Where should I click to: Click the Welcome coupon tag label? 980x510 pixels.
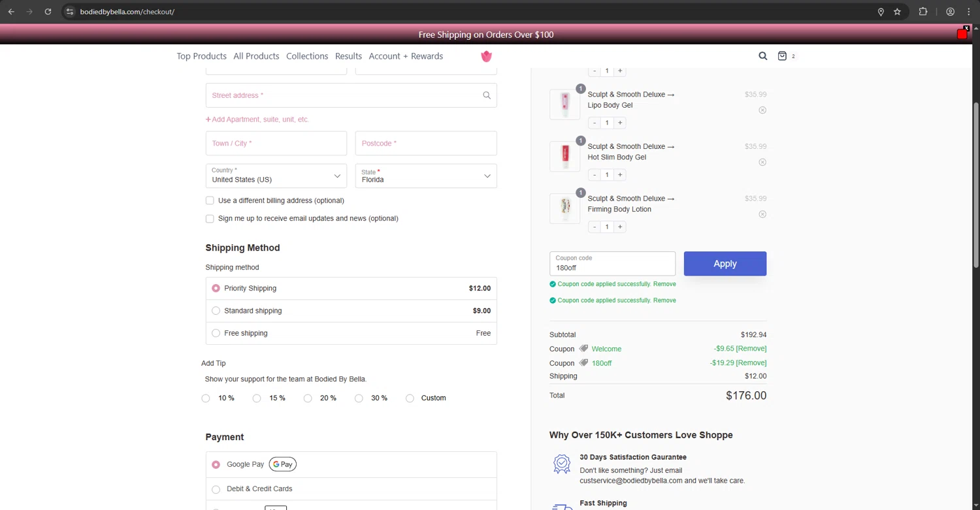pyautogui.click(x=606, y=349)
